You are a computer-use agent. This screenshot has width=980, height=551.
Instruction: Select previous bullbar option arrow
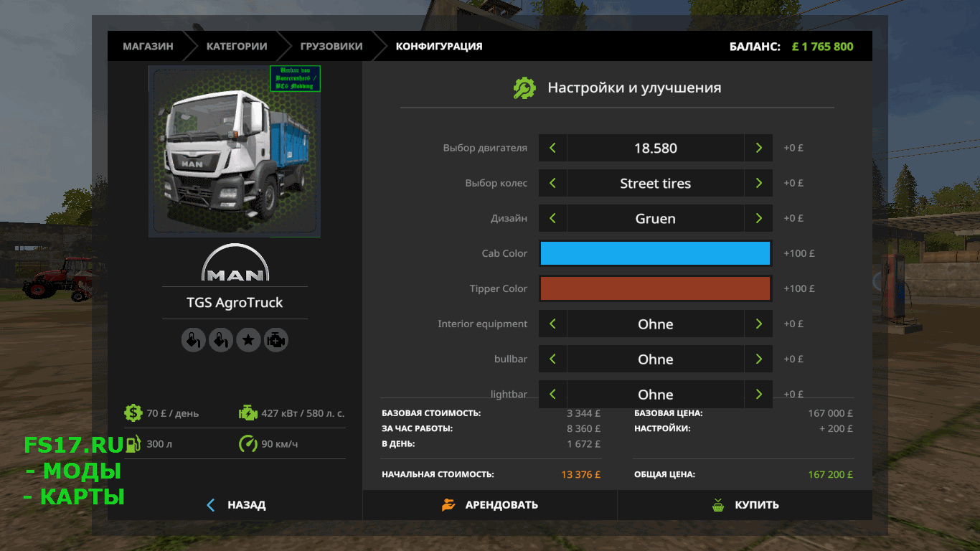click(552, 359)
